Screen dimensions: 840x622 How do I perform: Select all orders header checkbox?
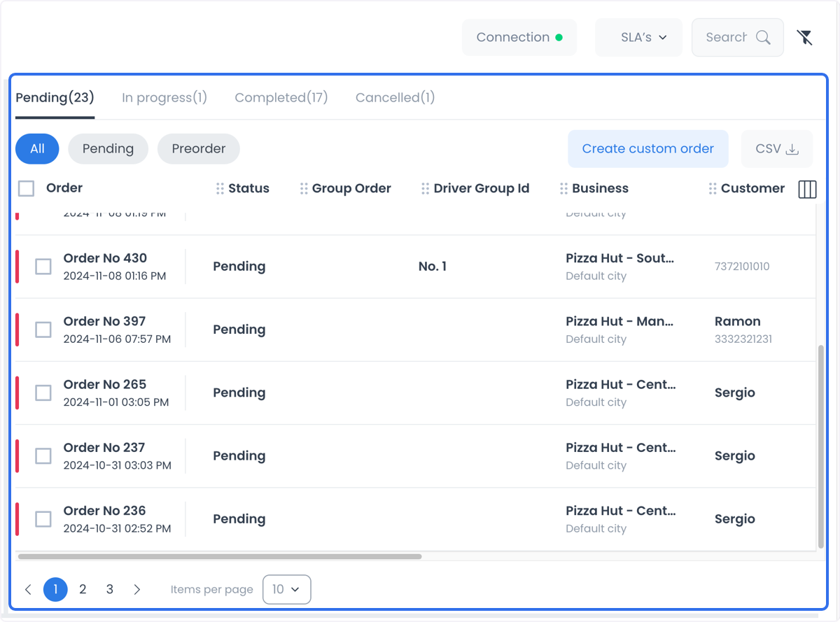coord(27,188)
